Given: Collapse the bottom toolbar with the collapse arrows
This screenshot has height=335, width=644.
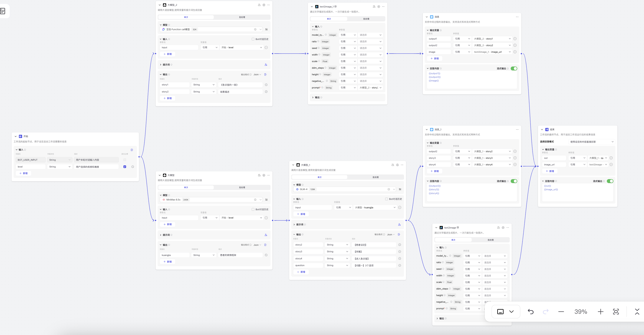Looking at the screenshot, I should click(637, 311).
